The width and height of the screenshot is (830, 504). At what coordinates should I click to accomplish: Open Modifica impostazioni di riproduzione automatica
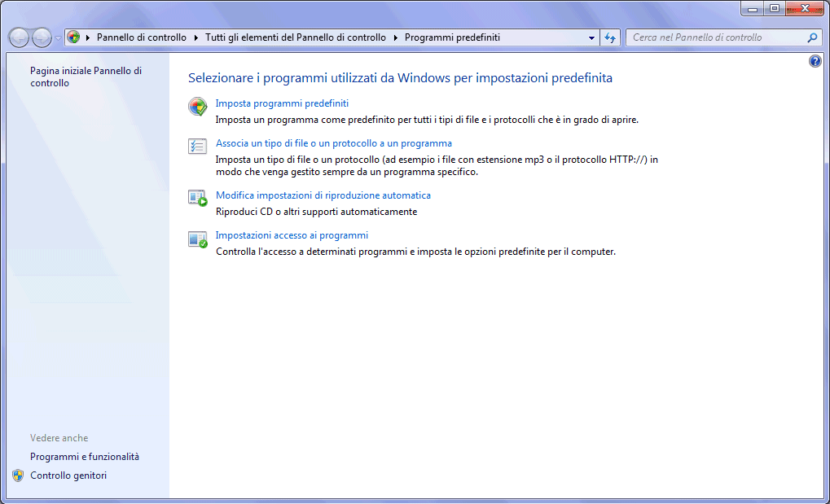tap(323, 195)
